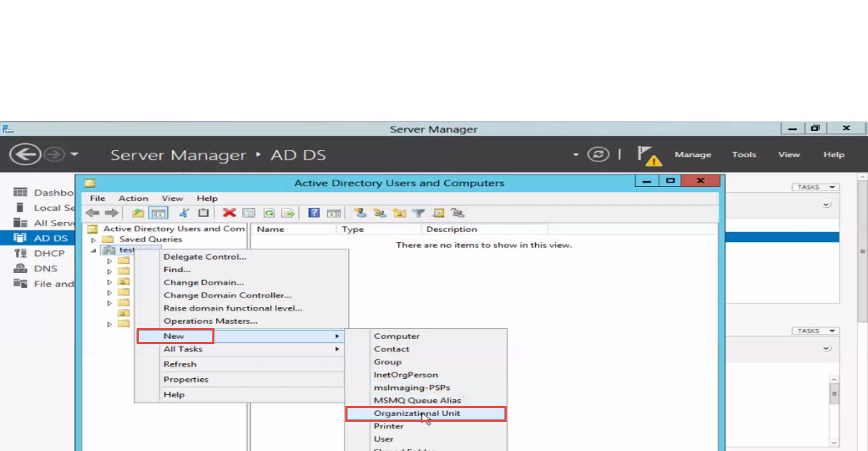Screen dimensions: 868x451
Task: Open Help with the blue question mark icon
Action: [314, 212]
